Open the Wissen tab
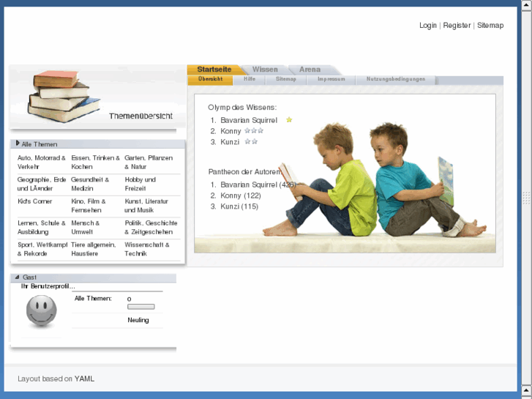The image size is (532, 399). point(265,70)
